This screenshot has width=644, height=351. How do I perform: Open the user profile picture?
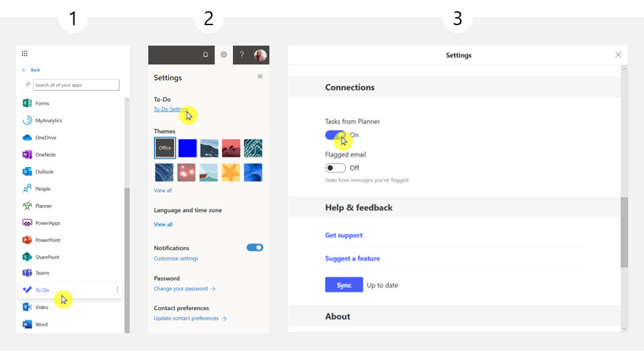(260, 55)
